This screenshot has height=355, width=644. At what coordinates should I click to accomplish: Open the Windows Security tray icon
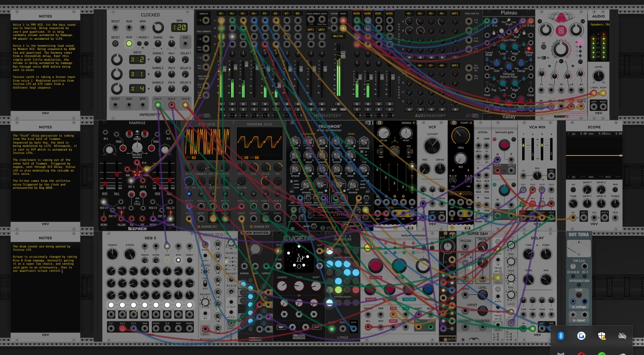[x=601, y=336]
